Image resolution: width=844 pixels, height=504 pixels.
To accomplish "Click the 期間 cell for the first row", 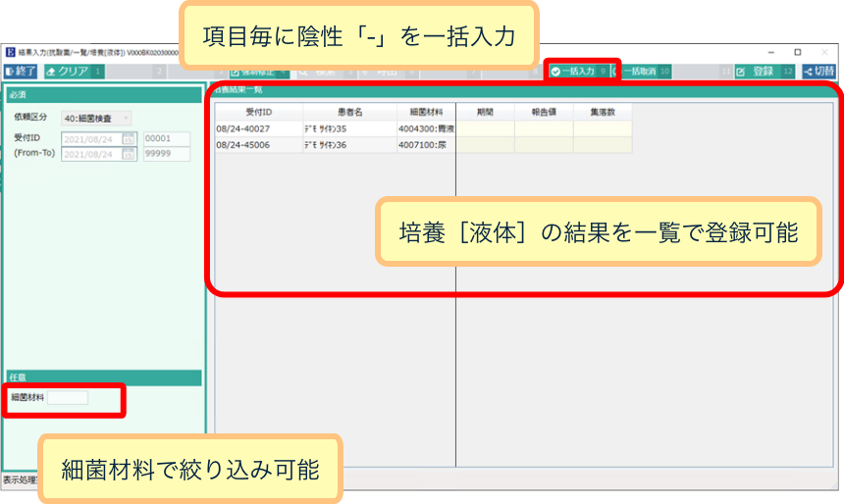I will click(485, 128).
